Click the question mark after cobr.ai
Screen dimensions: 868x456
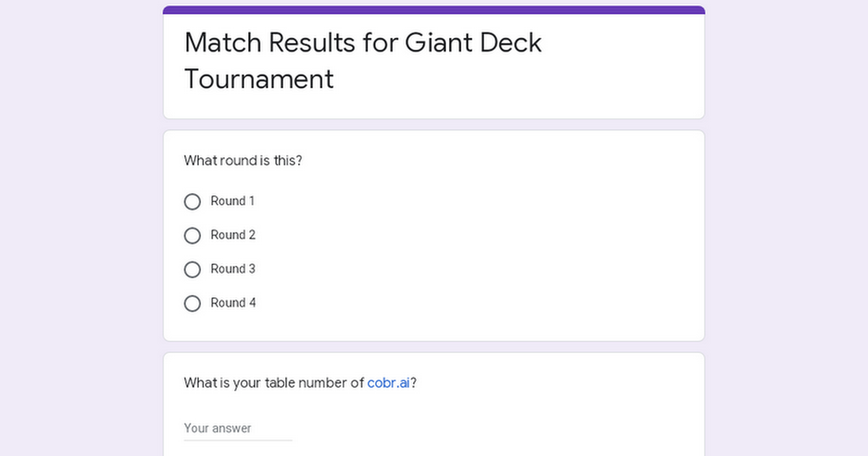(x=414, y=383)
